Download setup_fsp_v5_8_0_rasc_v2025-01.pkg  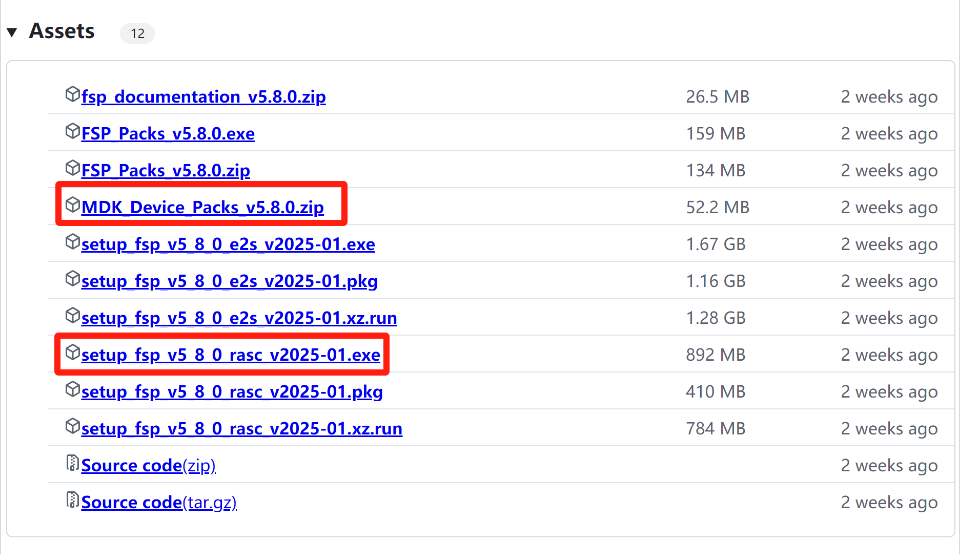pyautogui.click(x=231, y=391)
